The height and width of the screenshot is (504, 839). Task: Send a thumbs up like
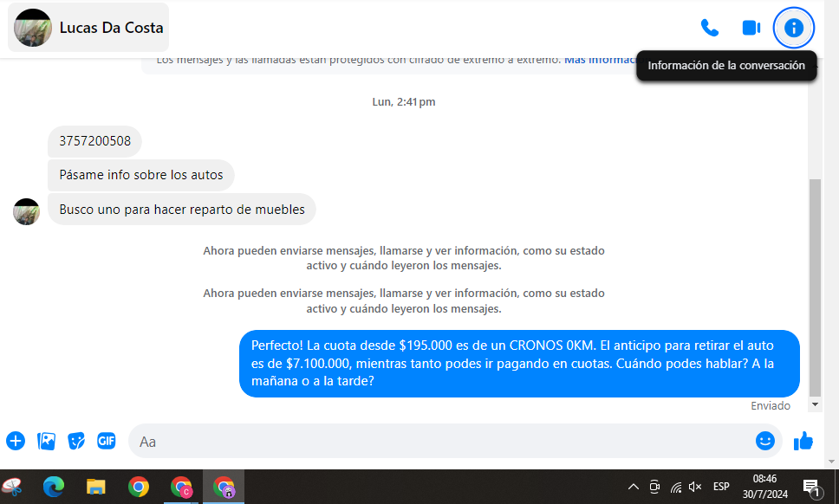803,441
